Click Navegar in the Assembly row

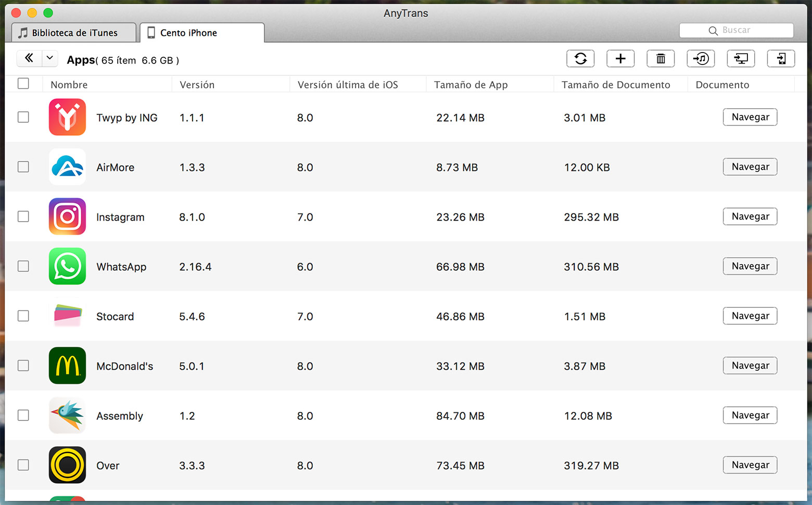click(x=750, y=415)
